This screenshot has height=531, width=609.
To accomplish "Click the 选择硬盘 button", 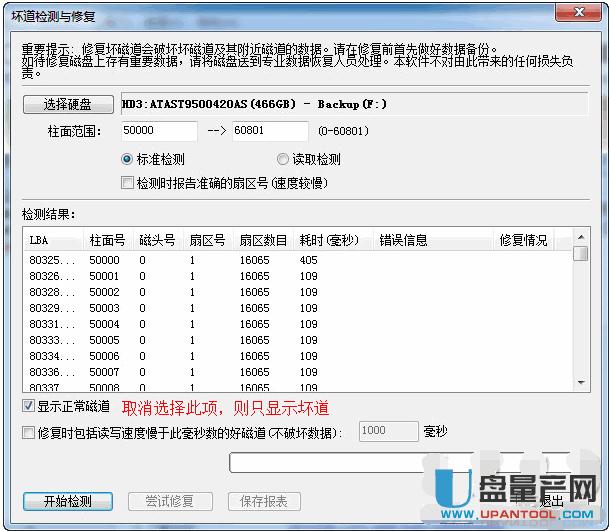I will 68,104.
